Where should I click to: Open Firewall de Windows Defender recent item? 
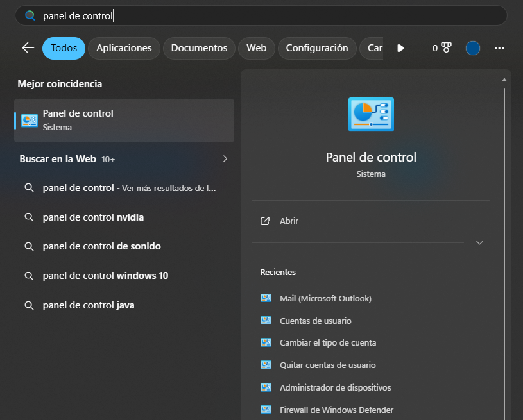[336, 410]
